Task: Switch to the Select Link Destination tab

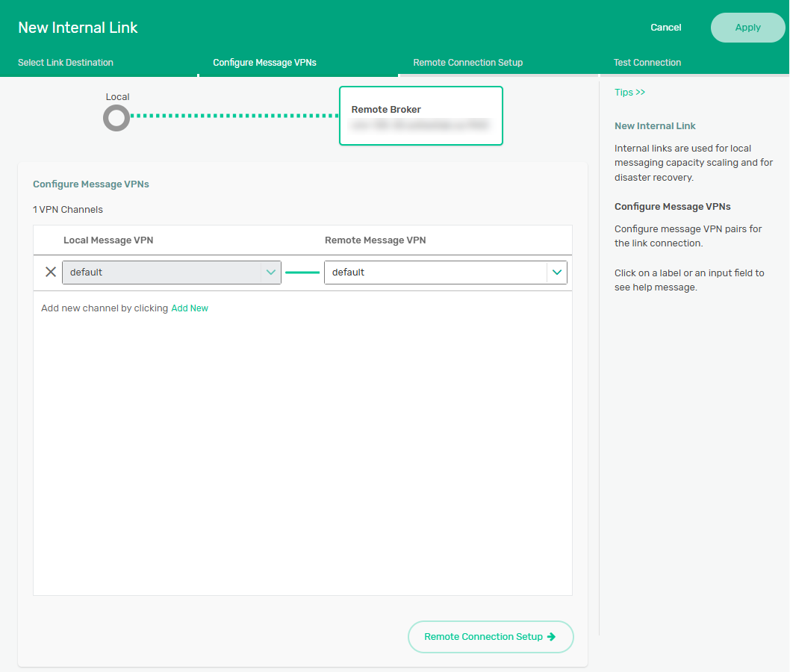Action: click(x=66, y=63)
